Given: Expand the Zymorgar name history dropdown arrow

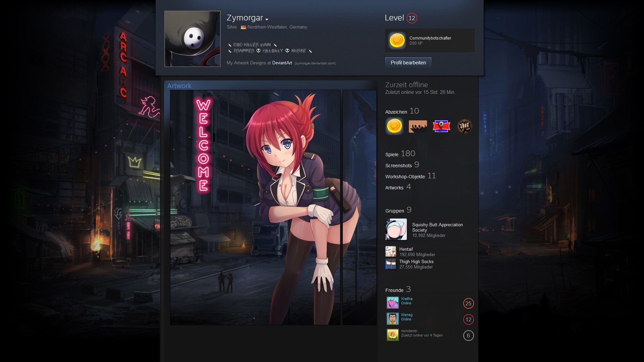Looking at the screenshot, I should (x=267, y=19).
